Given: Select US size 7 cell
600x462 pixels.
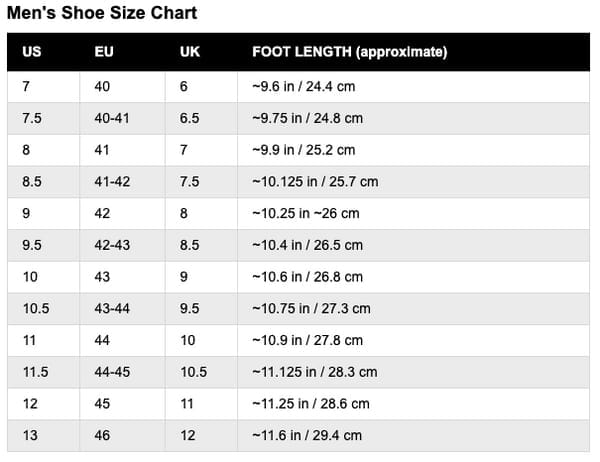Looking at the screenshot, I should (x=26, y=87).
